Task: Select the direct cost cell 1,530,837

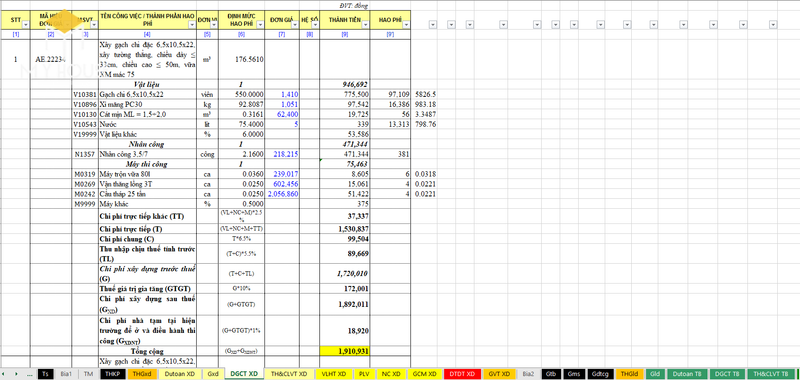Action: point(345,229)
